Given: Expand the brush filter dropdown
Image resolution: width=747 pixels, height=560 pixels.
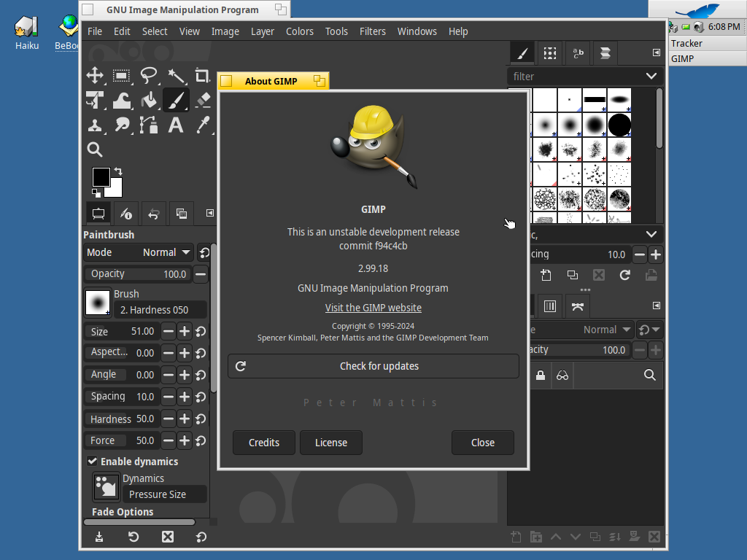Looking at the screenshot, I should [651, 76].
